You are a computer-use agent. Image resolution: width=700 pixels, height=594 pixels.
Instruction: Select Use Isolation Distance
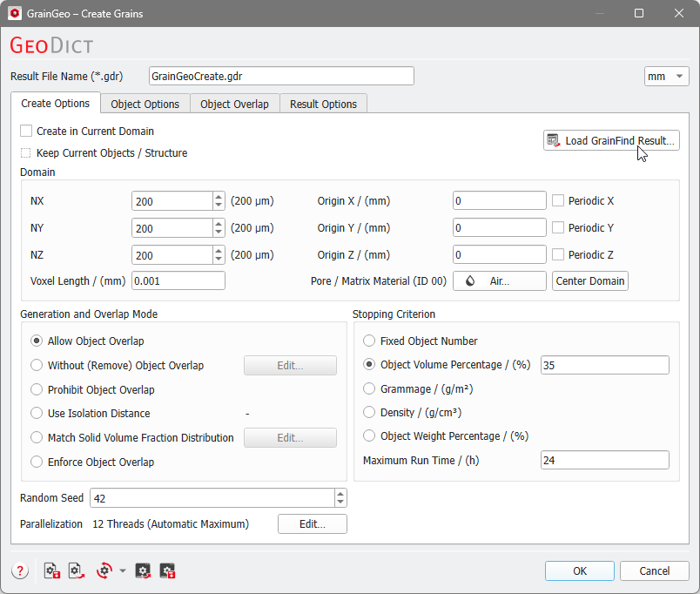[37, 413]
